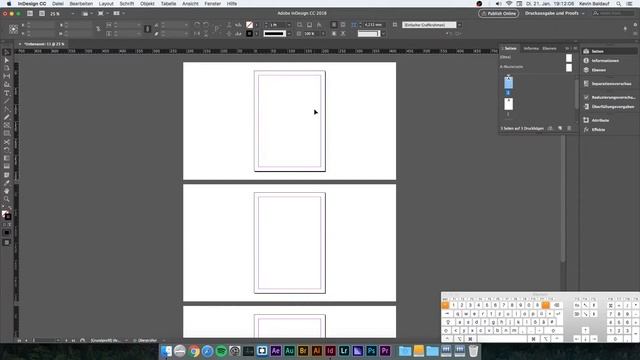Select the Selection tool in toolbox
Viewport: 640px width, 360px height.
tap(7, 52)
